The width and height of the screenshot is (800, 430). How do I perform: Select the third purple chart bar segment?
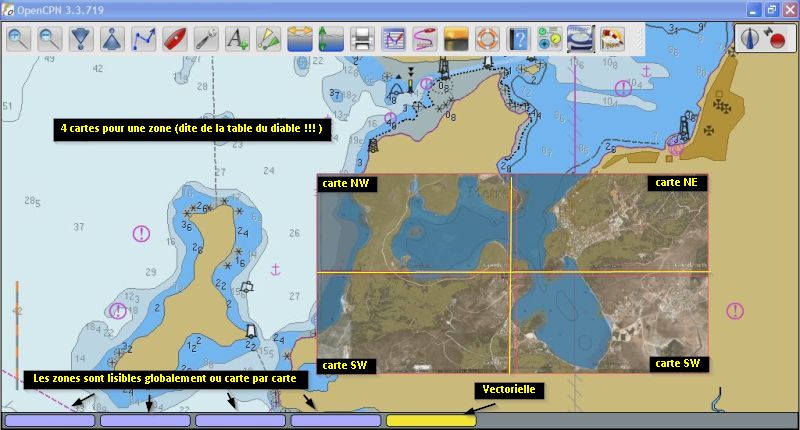pyautogui.click(x=240, y=421)
